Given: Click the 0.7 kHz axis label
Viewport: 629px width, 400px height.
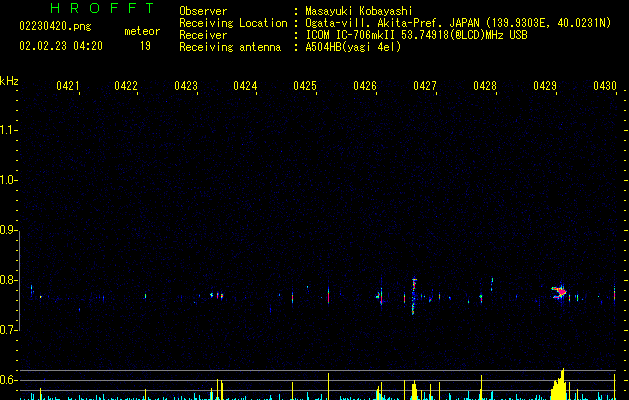Looking at the screenshot, I should point(8,330).
